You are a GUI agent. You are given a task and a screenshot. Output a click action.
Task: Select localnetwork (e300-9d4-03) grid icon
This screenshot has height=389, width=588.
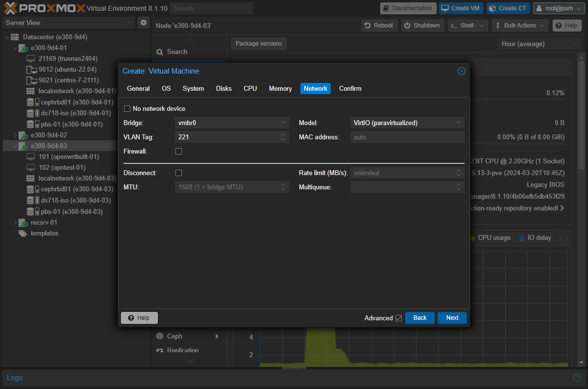30,179
